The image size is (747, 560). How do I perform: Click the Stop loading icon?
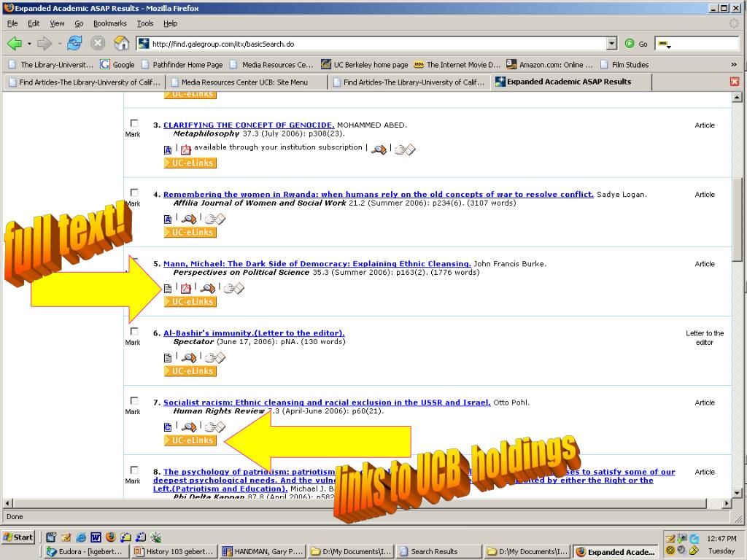98,43
